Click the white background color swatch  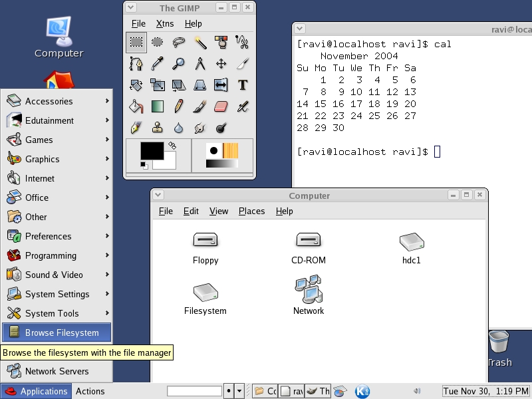(x=170, y=164)
